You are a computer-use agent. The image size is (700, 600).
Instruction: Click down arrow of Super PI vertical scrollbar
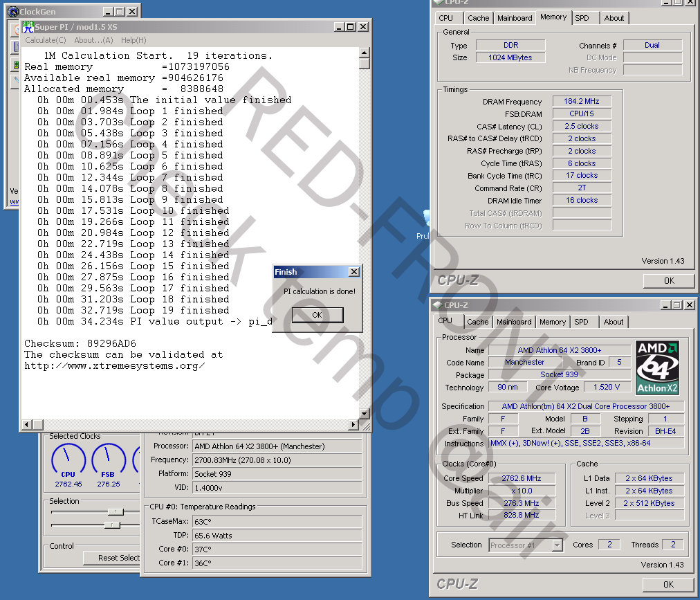pos(365,414)
